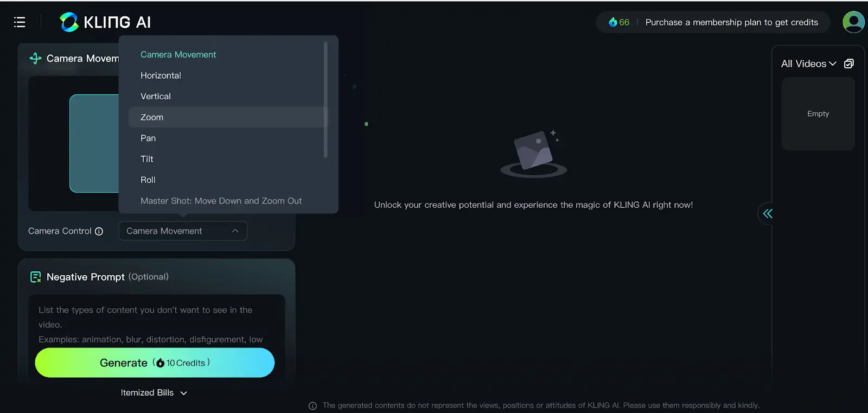Click the dropdown list scrollbar
The image size is (868, 413).
coord(325,100)
